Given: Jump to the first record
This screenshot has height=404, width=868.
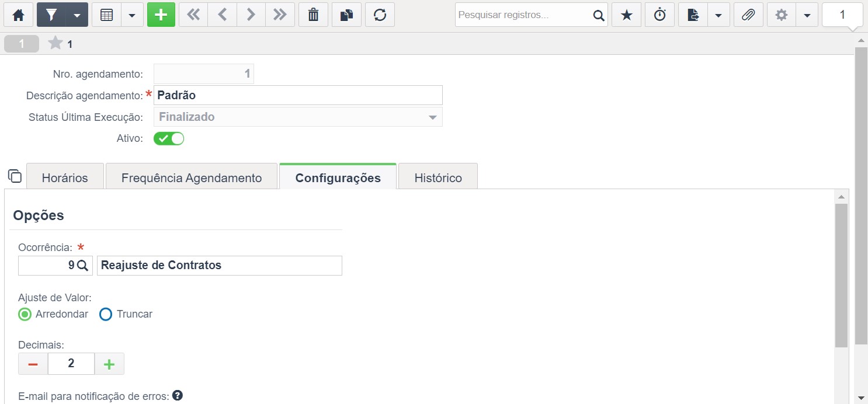Looking at the screenshot, I should click(193, 15).
